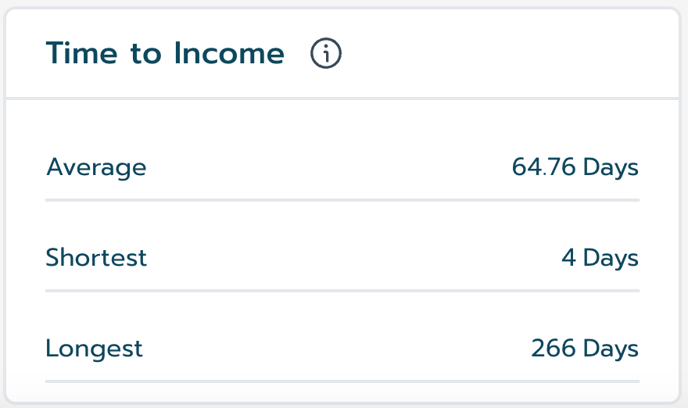Click the word 'Income' in the title
Viewport: 688px width, 408px height.
[229, 54]
